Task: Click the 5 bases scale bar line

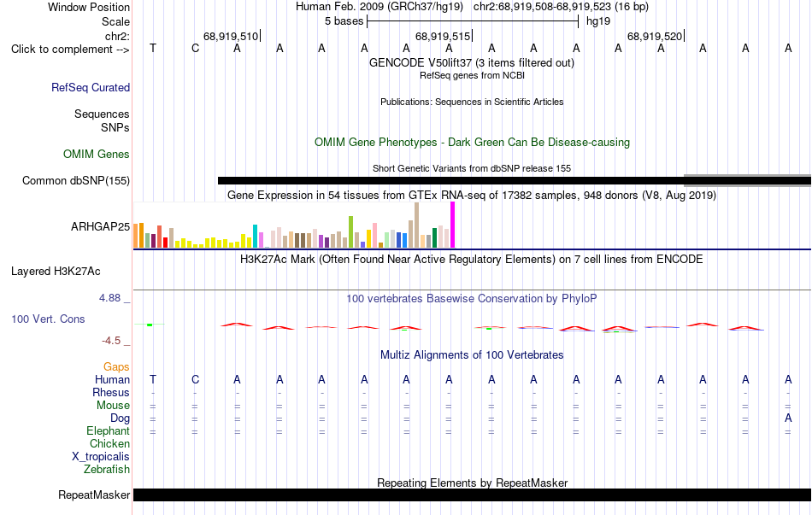Action: (x=473, y=21)
